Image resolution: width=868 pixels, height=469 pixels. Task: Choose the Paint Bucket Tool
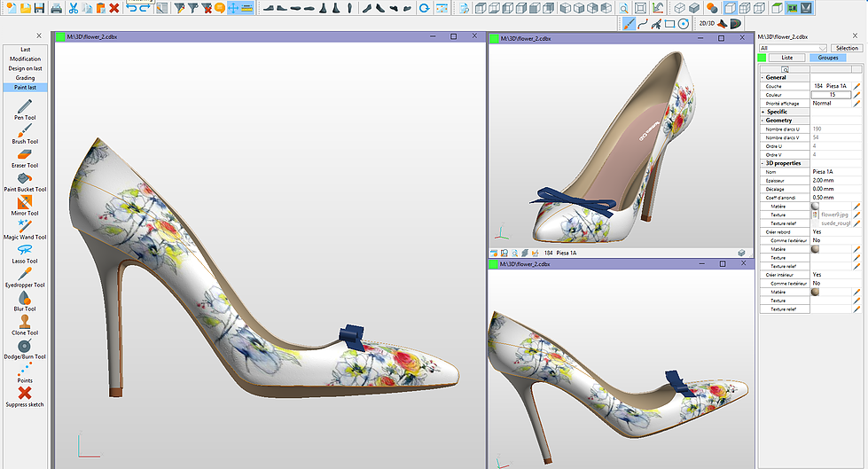pyautogui.click(x=25, y=178)
